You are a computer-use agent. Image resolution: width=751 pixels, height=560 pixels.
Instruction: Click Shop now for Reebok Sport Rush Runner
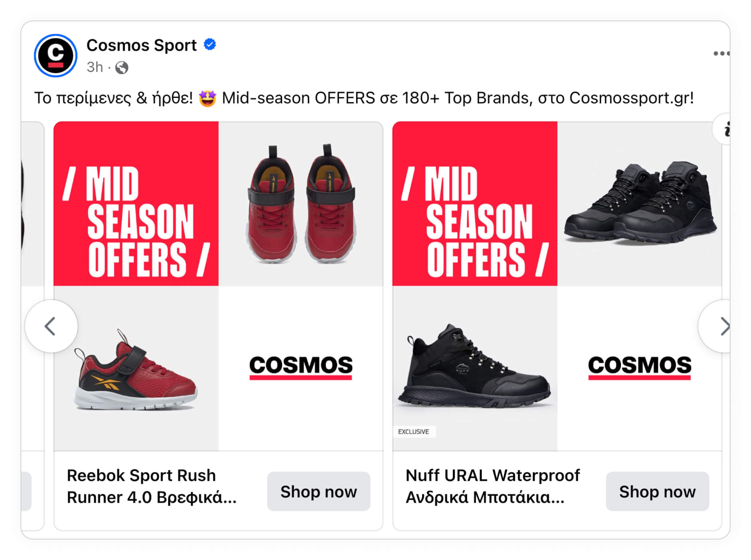pos(319,491)
